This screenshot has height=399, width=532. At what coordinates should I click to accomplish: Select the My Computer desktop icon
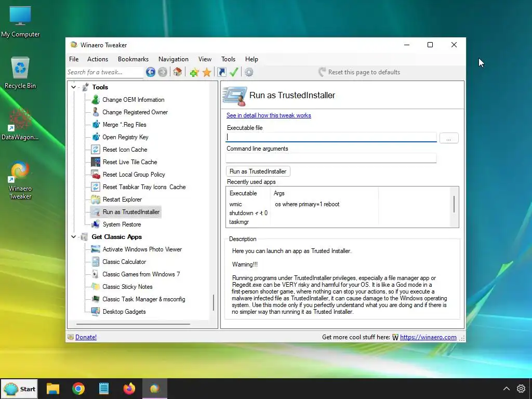click(20, 21)
